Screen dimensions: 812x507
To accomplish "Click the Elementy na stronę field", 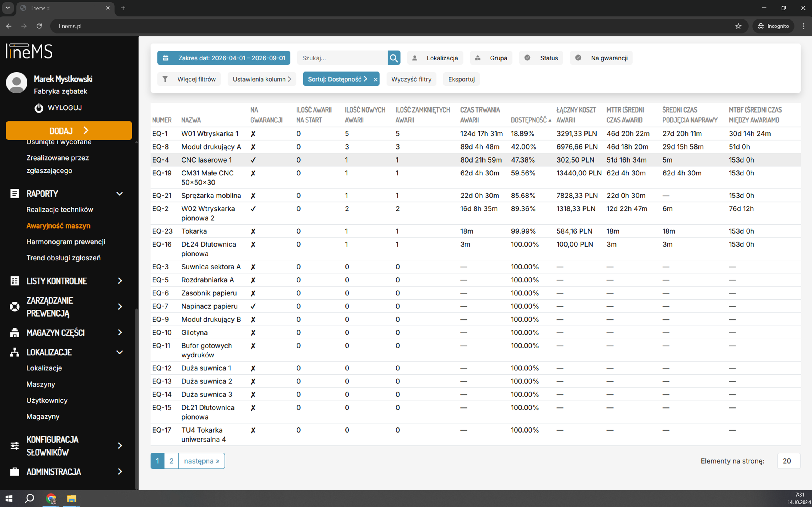I will pyautogui.click(x=789, y=461).
